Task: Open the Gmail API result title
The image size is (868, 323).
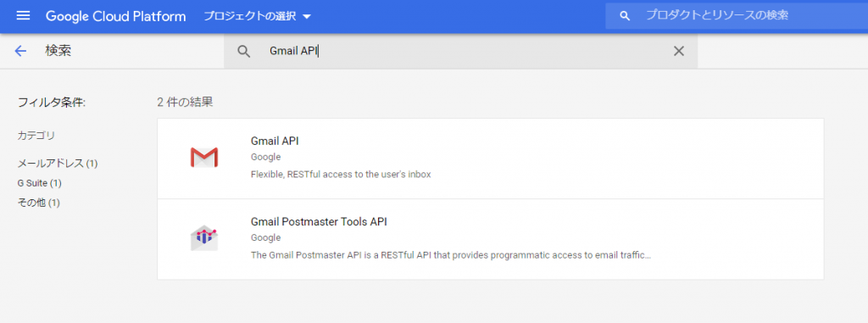Action: point(275,142)
